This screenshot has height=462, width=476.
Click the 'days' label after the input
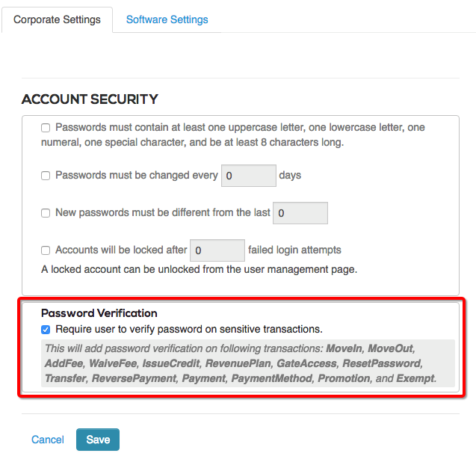pos(290,176)
